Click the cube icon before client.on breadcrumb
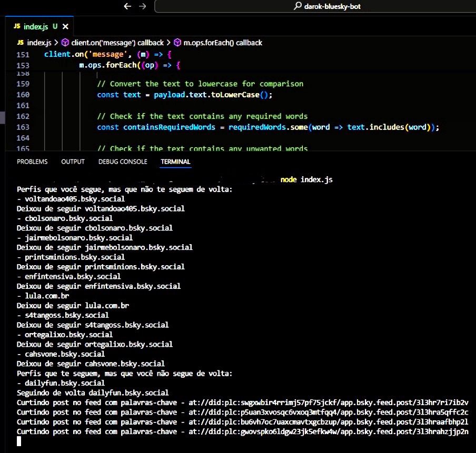This screenshot has width=476, height=453. tap(65, 43)
